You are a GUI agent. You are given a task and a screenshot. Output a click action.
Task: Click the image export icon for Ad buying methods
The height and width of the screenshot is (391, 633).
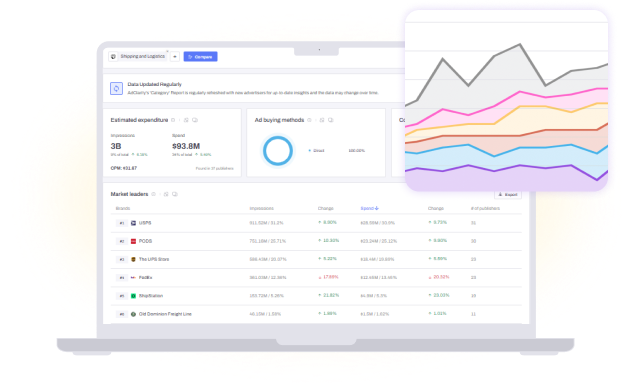tap(322, 120)
